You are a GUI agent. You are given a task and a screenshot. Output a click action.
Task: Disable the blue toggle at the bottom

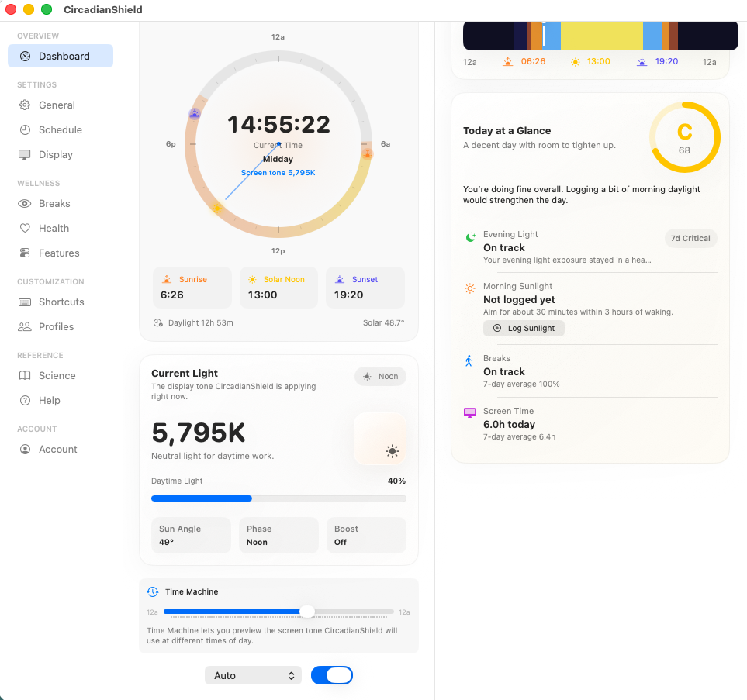(332, 675)
